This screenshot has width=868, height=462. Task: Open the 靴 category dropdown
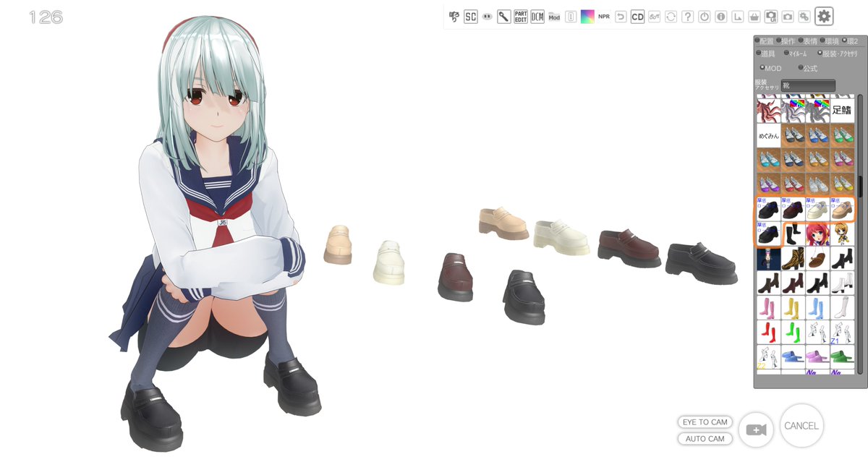click(x=808, y=85)
